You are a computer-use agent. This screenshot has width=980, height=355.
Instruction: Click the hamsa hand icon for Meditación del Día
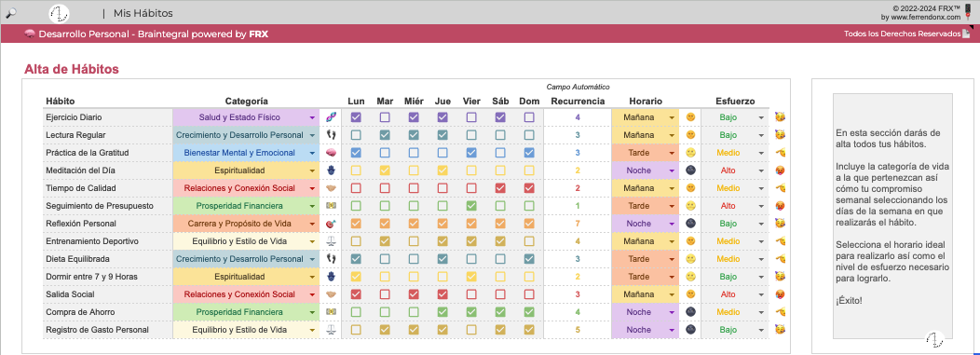[331, 170]
